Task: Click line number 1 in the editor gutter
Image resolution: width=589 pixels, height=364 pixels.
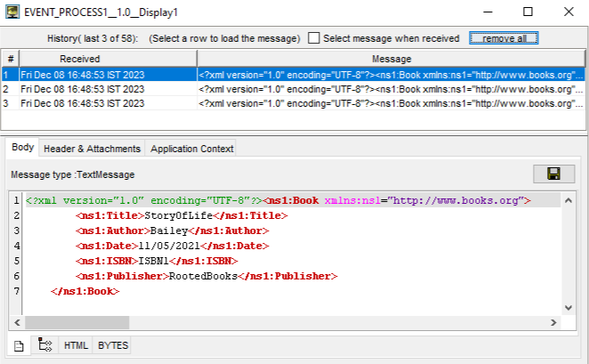Action: [x=16, y=200]
